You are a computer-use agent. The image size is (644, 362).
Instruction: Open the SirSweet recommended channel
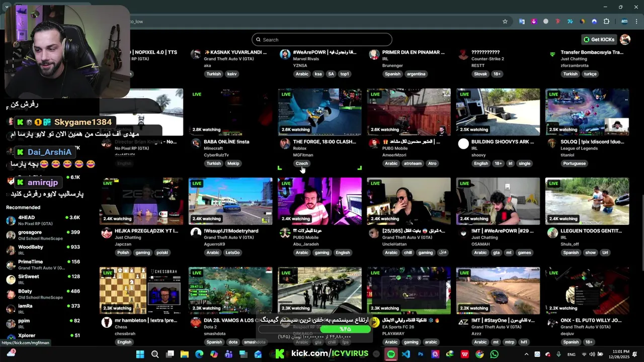[x=43, y=279]
